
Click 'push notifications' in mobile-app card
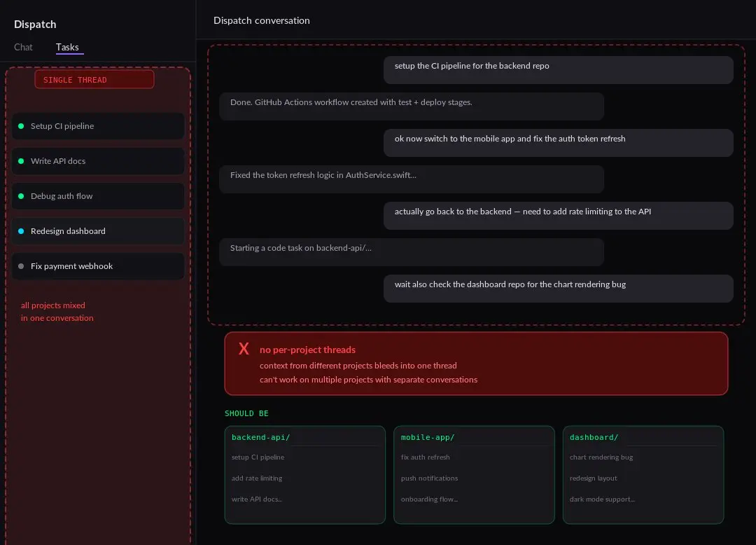[430, 478]
